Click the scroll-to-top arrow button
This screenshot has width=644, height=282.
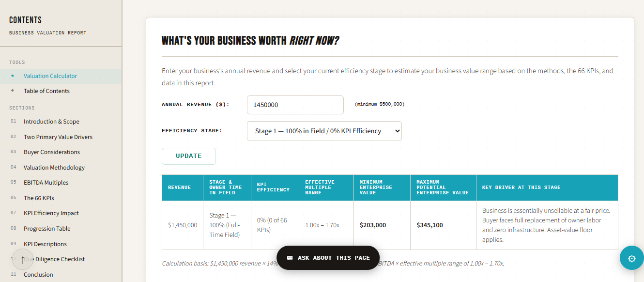(22, 259)
